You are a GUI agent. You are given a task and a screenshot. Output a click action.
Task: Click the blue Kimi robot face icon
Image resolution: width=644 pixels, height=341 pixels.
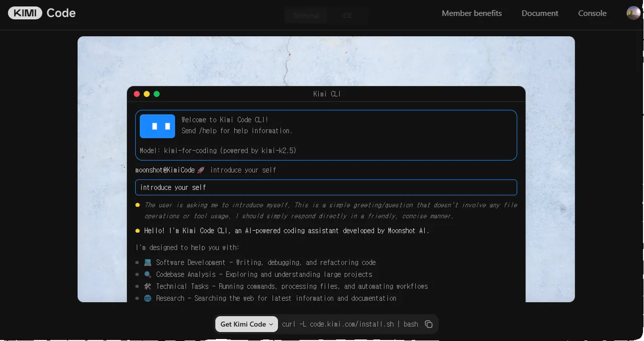pyautogui.click(x=157, y=126)
